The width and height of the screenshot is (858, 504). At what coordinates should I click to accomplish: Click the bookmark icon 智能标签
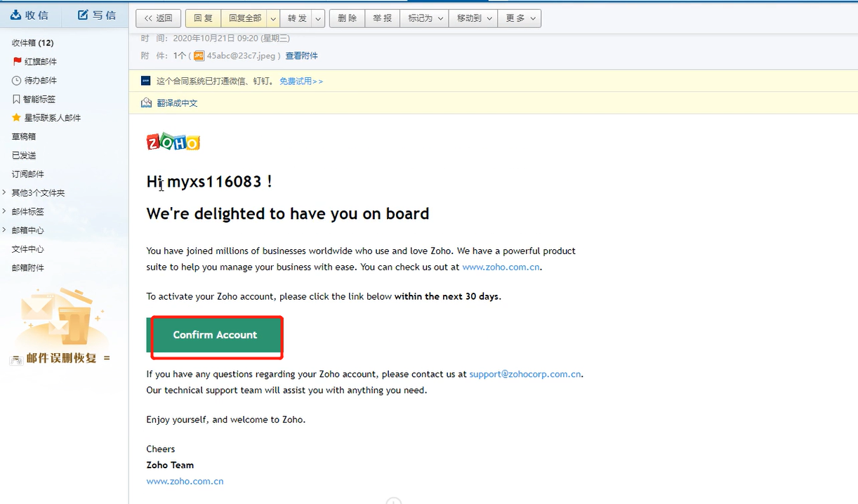[x=16, y=100]
